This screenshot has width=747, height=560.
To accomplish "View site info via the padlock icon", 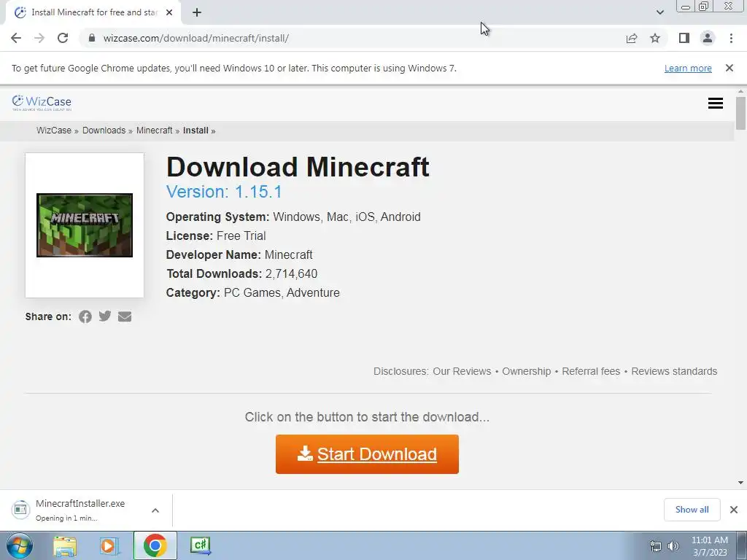I will (92, 38).
